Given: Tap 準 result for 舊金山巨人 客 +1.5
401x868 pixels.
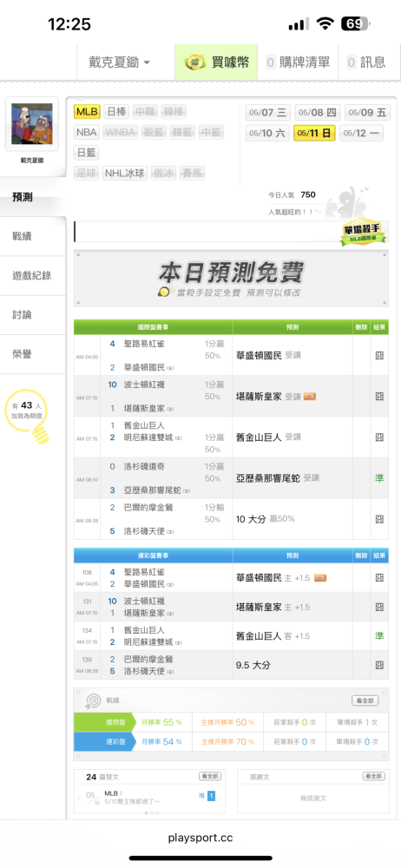Looking at the screenshot, I should pyautogui.click(x=379, y=636).
